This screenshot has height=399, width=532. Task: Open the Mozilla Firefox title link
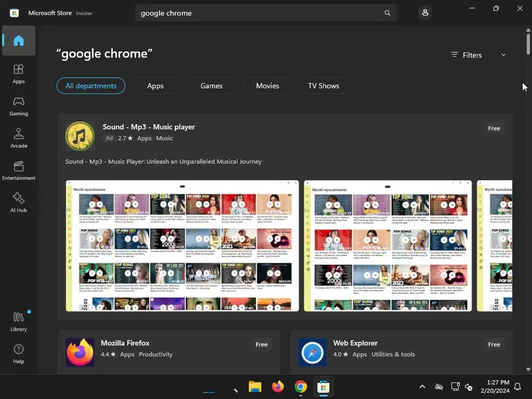point(125,343)
